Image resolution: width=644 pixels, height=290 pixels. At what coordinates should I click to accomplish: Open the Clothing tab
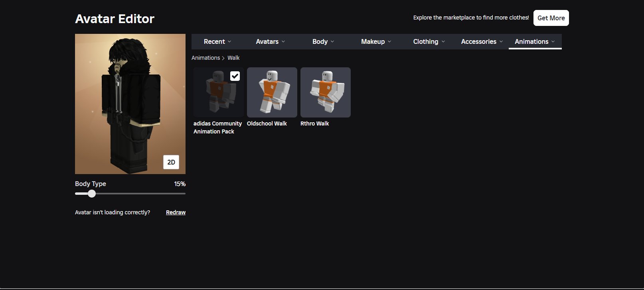[x=429, y=41]
